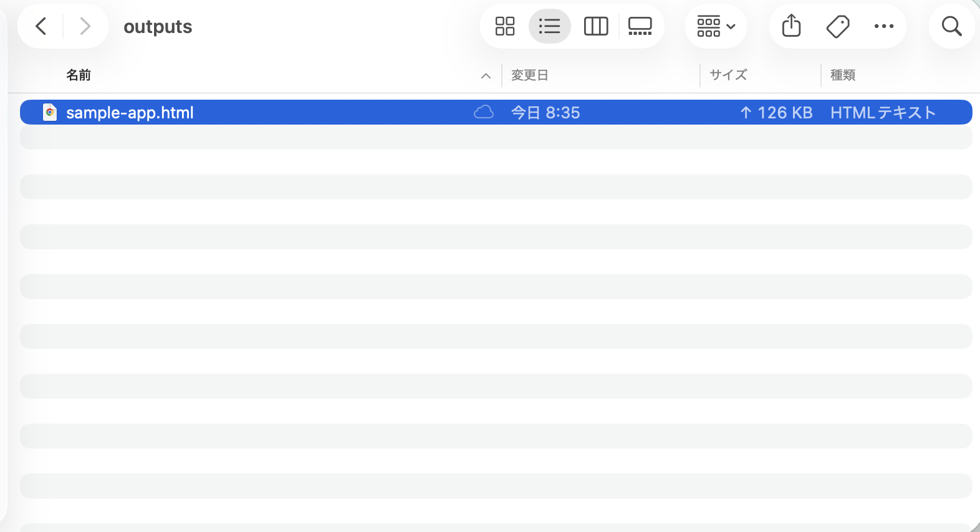
Task: Sort by 名前 column header
Action: tap(79, 75)
